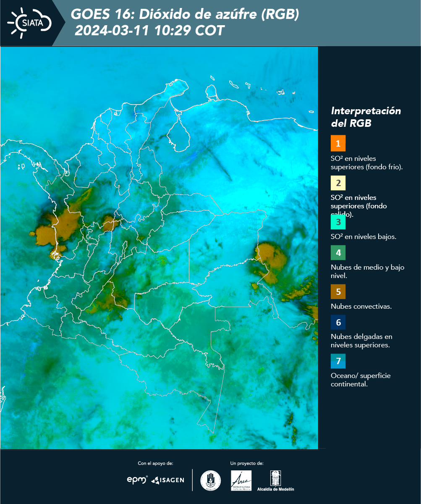Click the label 'SO² en niveles bajos.'

point(363,236)
